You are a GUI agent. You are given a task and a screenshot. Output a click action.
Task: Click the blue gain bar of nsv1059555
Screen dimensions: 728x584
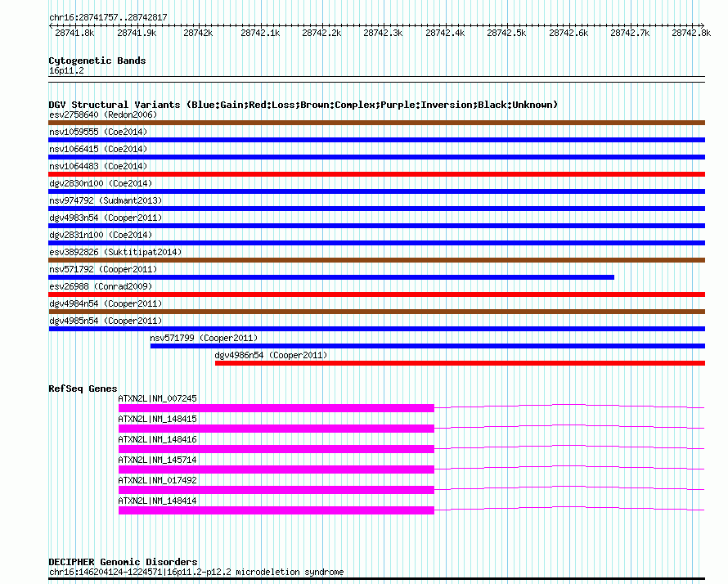(376, 140)
